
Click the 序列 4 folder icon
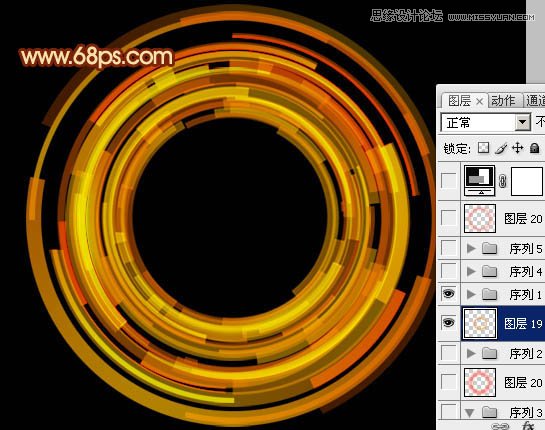coord(489,271)
